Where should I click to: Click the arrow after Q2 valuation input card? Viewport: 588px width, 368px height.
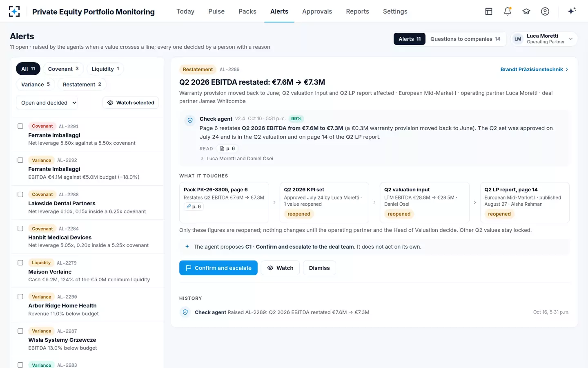(474, 202)
